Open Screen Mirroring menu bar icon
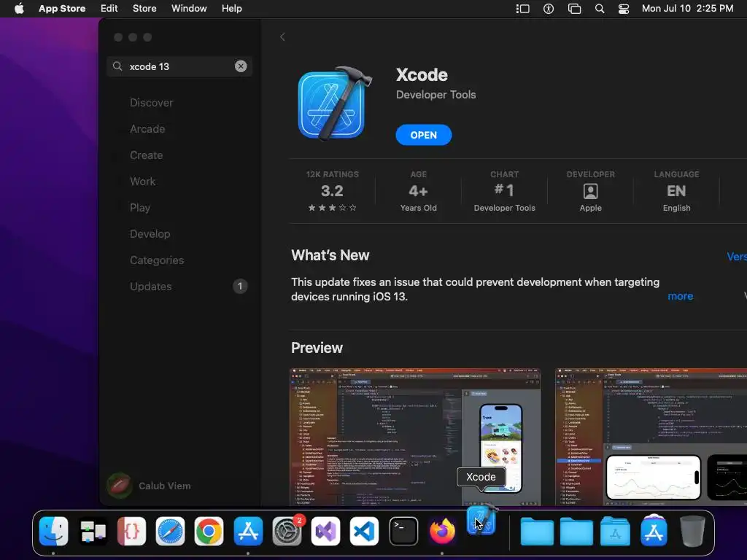The height and width of the screenshot is (560, 747). [x=575, y=9]
